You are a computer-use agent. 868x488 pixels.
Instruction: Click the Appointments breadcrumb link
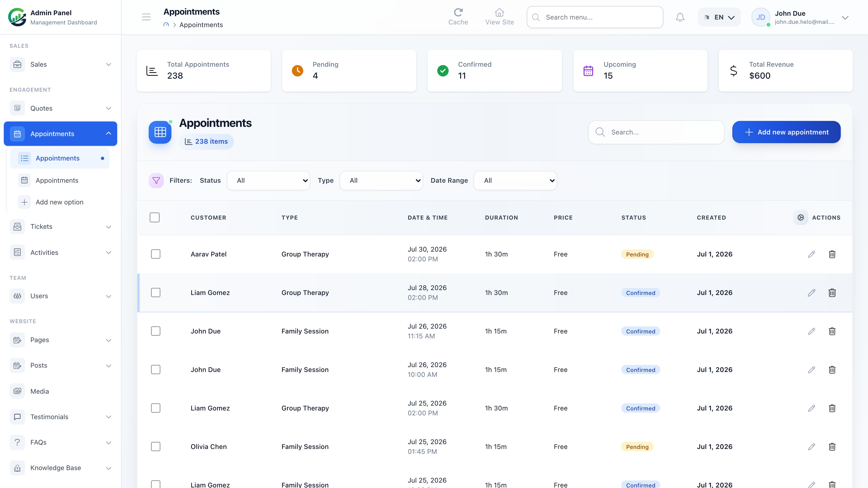point(201,25)
